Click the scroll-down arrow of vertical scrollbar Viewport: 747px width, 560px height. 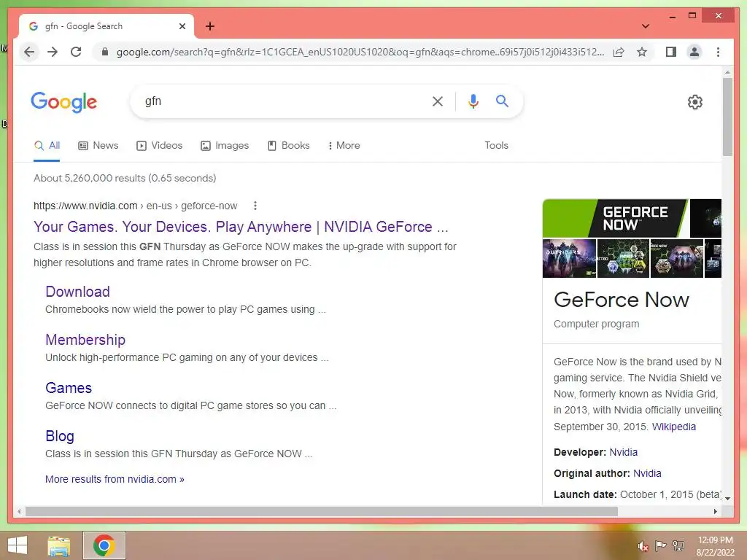727,499
